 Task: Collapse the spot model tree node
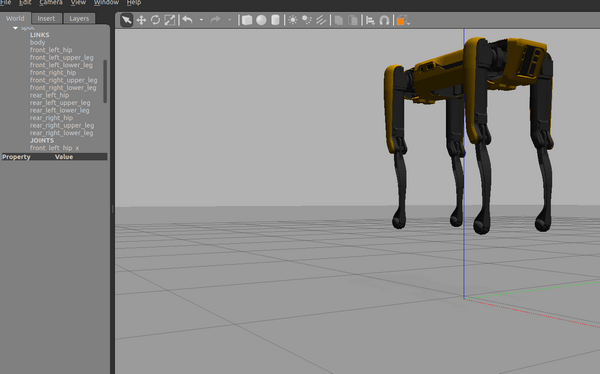coord(15,28)
